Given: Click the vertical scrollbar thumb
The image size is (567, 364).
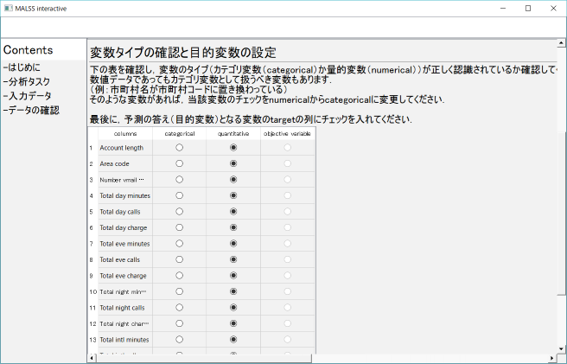Looking at the screenshot, I should [561, 213].
